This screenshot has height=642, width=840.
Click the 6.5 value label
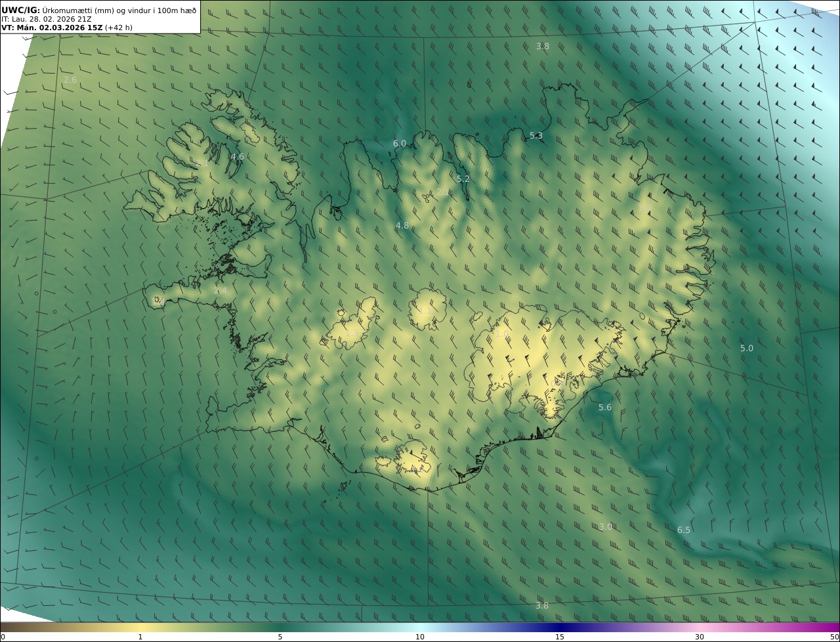point(684,530)
